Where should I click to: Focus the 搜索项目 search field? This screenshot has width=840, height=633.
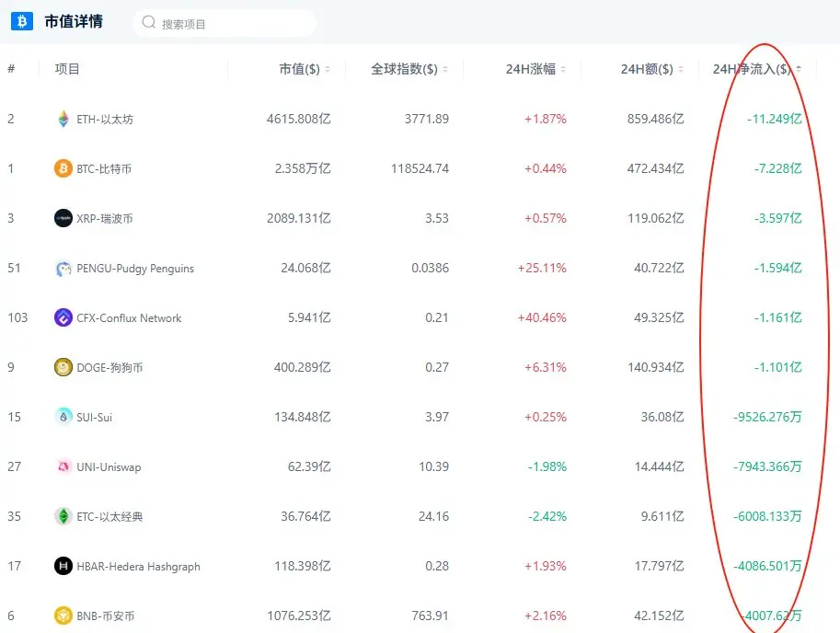(x=224, y=23)
